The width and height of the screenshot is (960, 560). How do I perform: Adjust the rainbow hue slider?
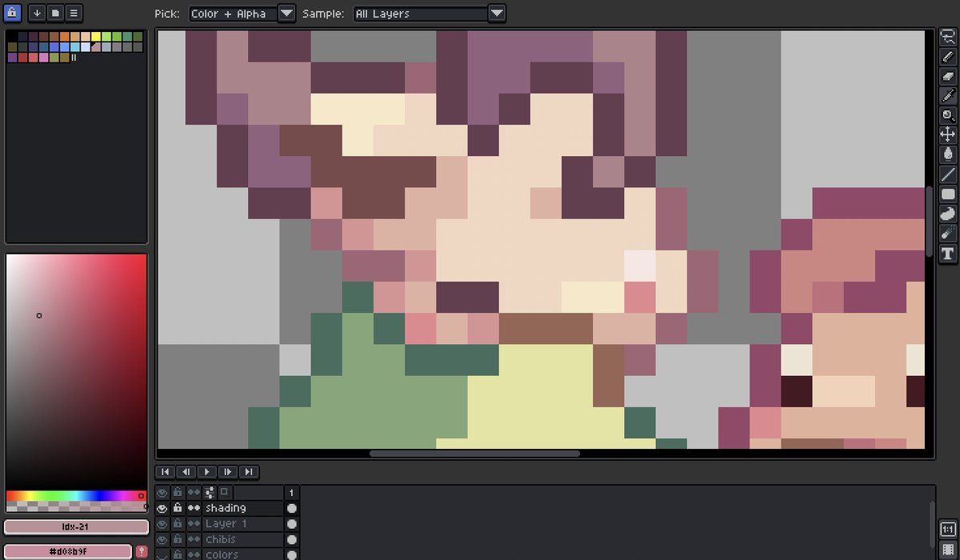(76, 496)
